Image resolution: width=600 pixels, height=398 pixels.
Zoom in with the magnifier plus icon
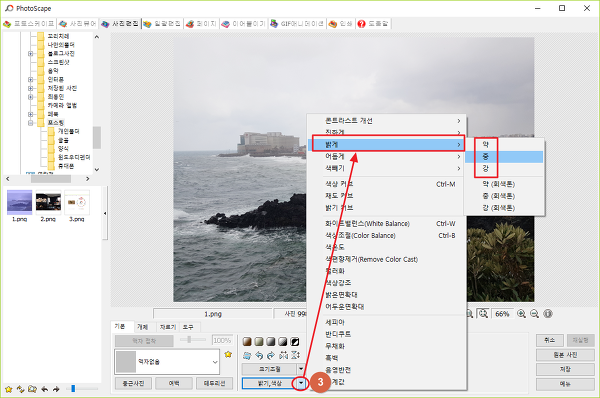pyautogui.click(x=521, y=314)
